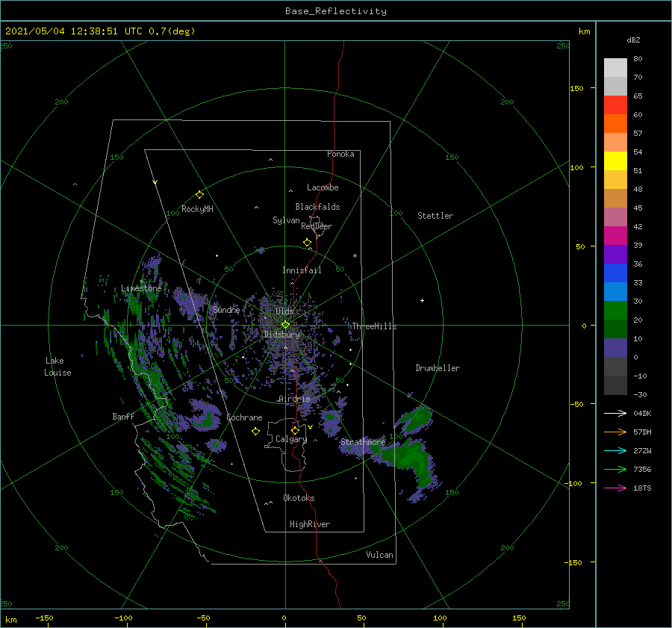Image resolution: width=672 pixels, height=628 pixels.
Task: Pick the purple 36-39 dBZ swatch
Action: pyautogui.click(x=615, y=254)
